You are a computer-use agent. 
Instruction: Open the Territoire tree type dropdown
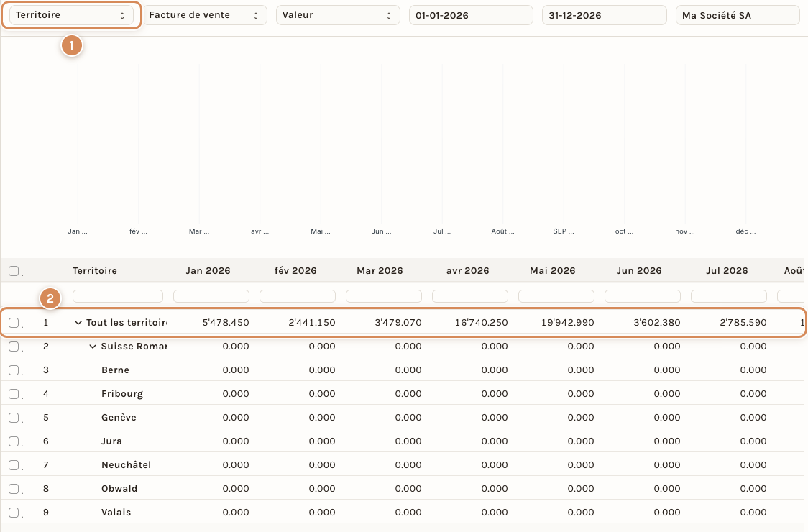(x=71, y=15)
